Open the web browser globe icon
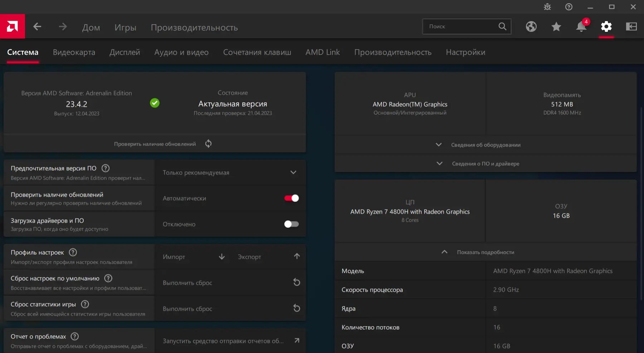The width and height of the screenshot is (644, 353). (x=531, y=26)
